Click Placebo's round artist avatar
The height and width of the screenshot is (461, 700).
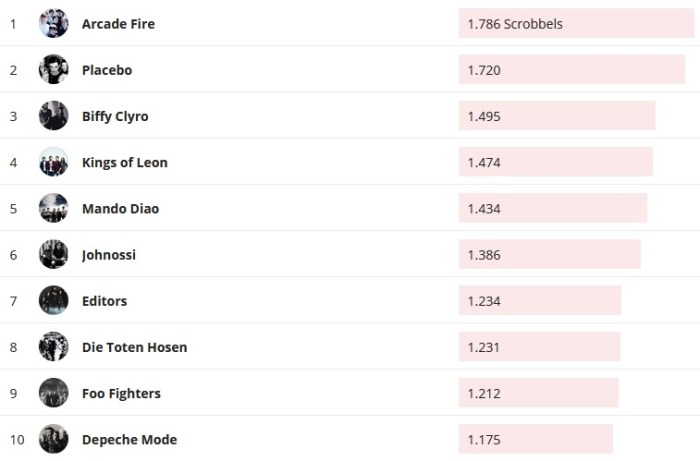pos(53,70)
